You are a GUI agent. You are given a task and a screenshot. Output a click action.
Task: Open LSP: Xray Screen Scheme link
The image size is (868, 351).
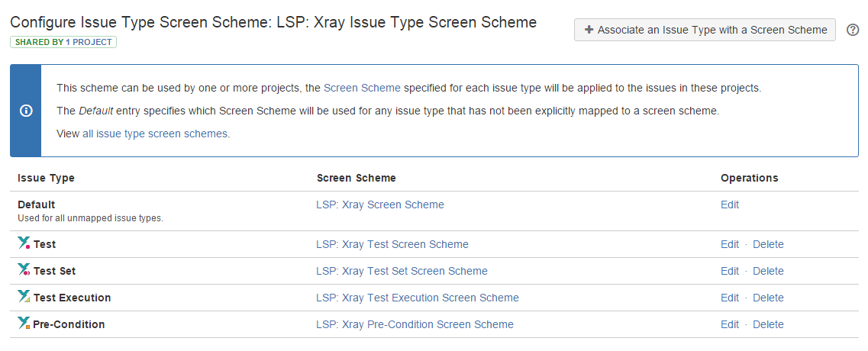tap(379, 204)
